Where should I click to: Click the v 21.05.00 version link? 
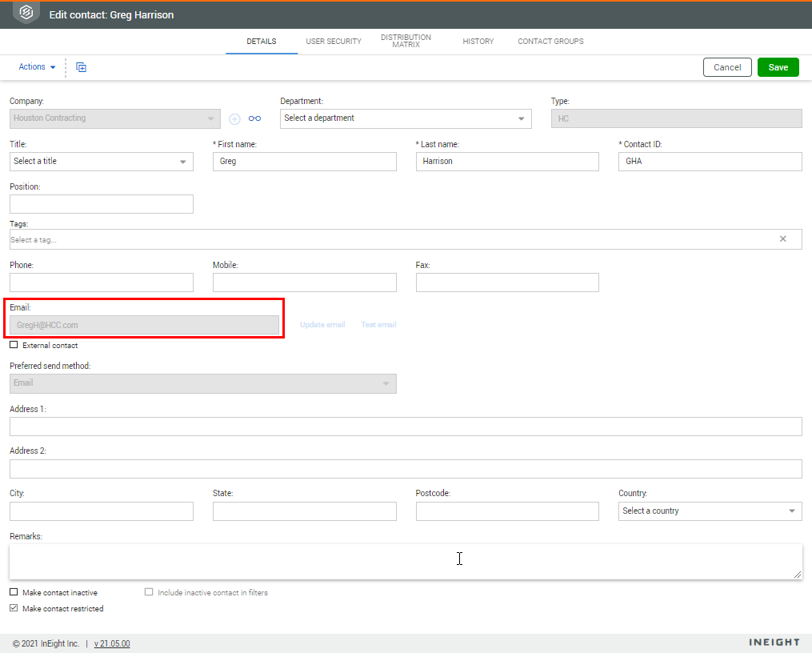point(112,643)
